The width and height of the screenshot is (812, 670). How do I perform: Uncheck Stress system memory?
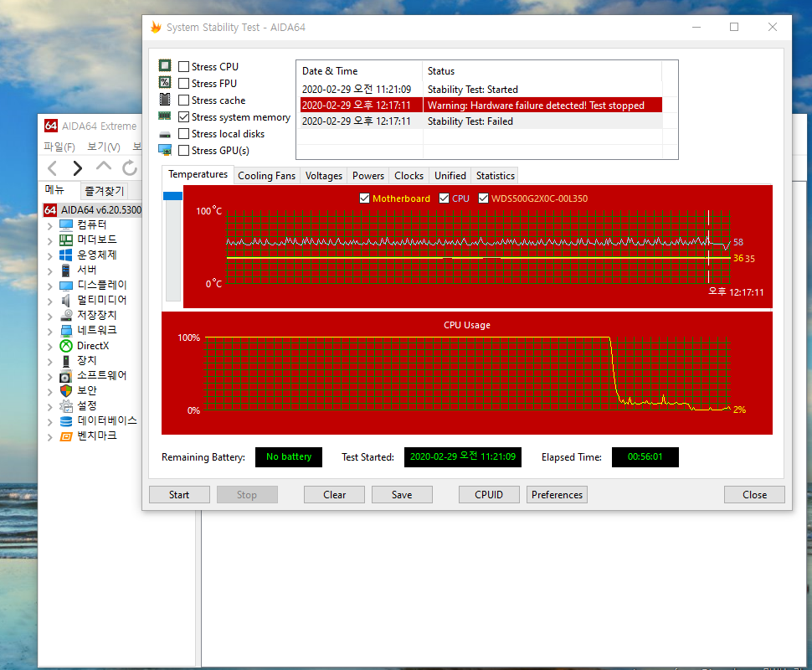tap(183, 116)
